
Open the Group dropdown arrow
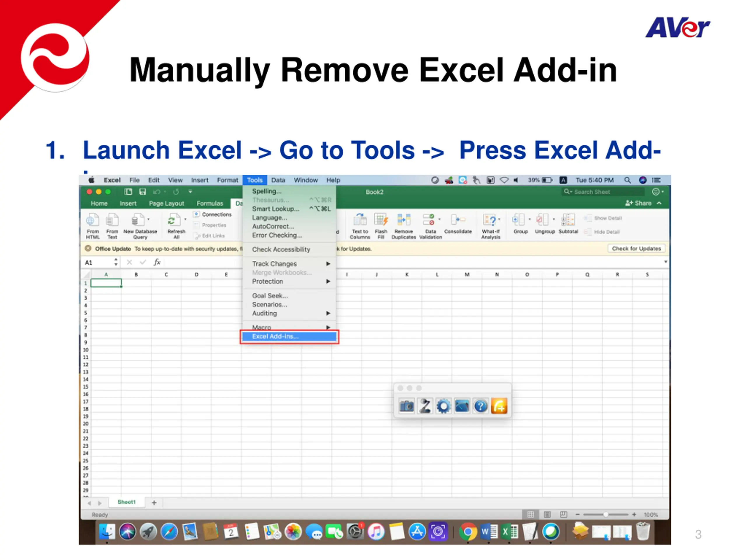pyautogui.click(x=530, y=219)
